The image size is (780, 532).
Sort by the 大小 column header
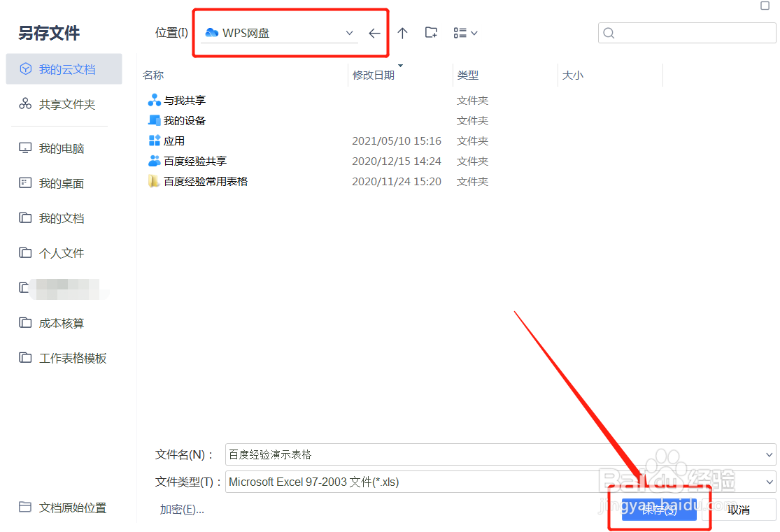pos(573,75)
